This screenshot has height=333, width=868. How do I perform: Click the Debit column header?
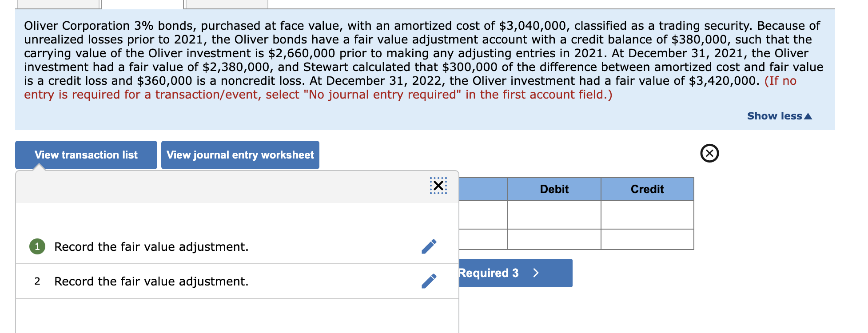click(x=554, y=189)
